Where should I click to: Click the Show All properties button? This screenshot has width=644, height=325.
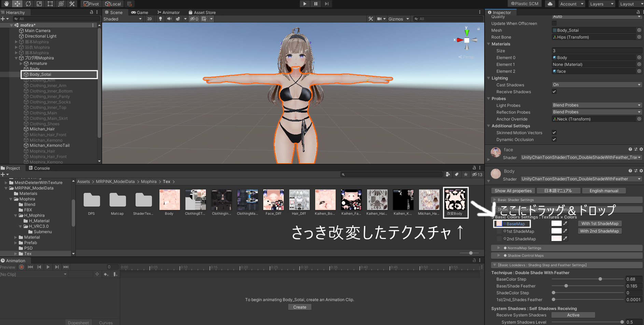click(x=513, y=191)
